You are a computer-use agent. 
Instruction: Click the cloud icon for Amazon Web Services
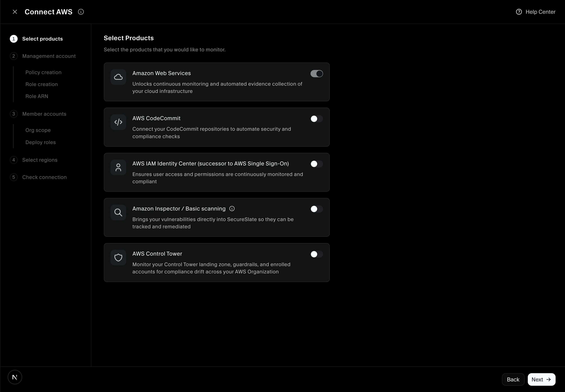pyautogui.click(x=118, y=77)
